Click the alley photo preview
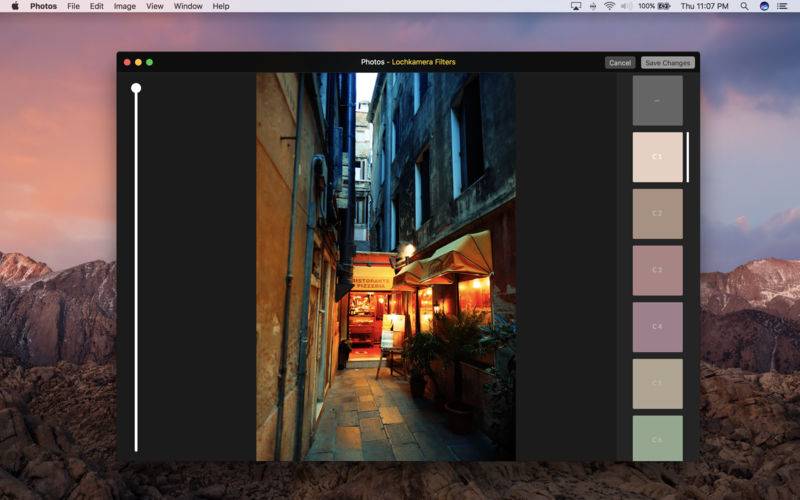This screenshot has height=500, width=800. pos(386,266)
